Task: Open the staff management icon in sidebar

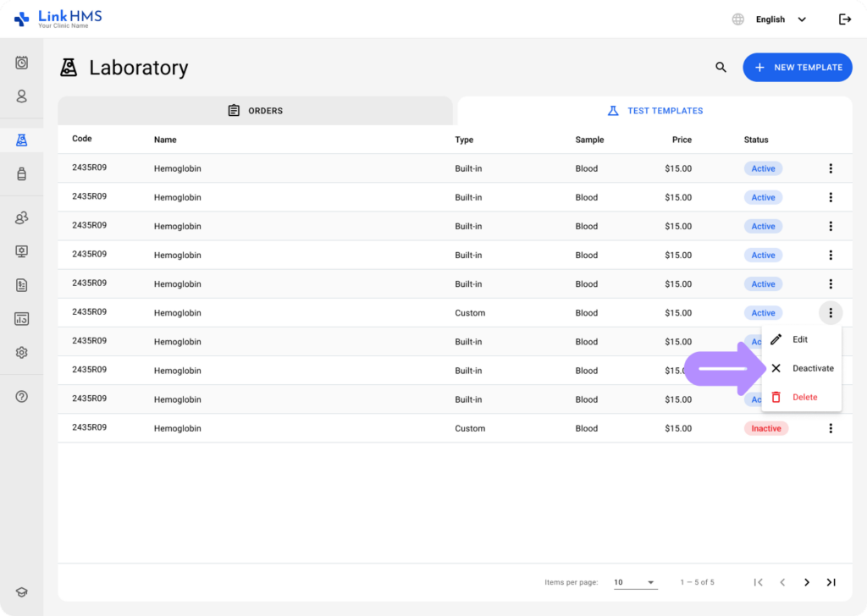Action: pyautogui.click(x=20, y=217)
